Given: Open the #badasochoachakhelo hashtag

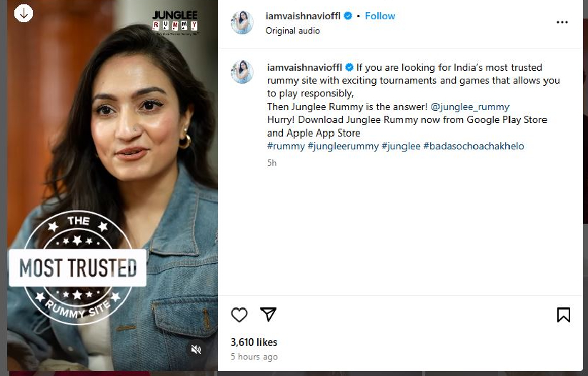Looking at the screenshot, I should click(474, 146).
